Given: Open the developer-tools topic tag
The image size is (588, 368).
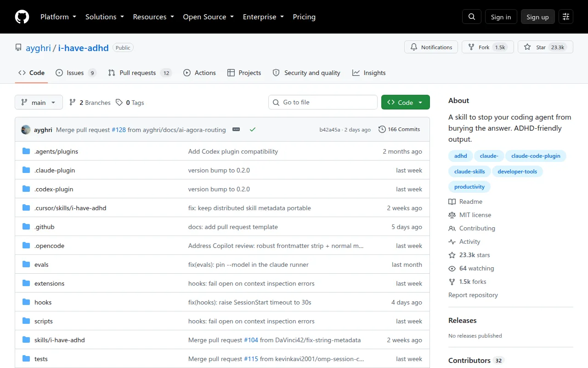Looking at the screenshot, I should click(x=517, y=172).
